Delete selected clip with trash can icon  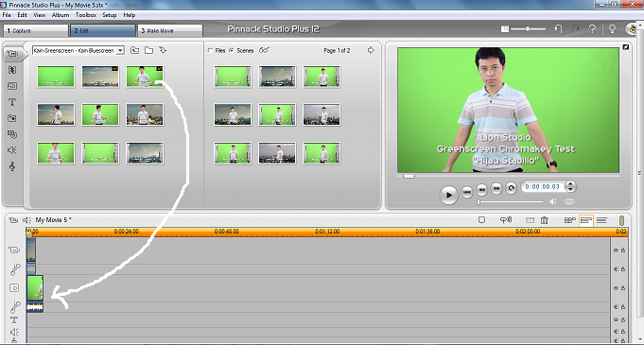tap(545, 220)
